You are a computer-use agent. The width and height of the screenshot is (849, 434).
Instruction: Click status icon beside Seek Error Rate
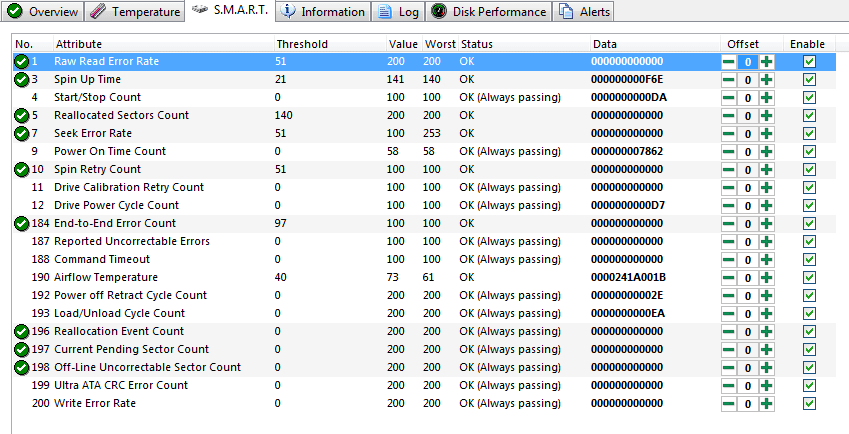pos(21,134)
